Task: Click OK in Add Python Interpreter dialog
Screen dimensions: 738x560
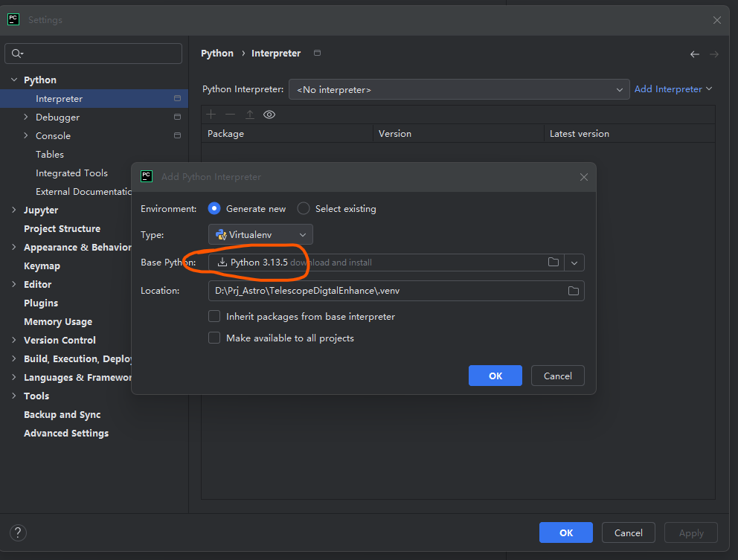Action: point(495,376)
